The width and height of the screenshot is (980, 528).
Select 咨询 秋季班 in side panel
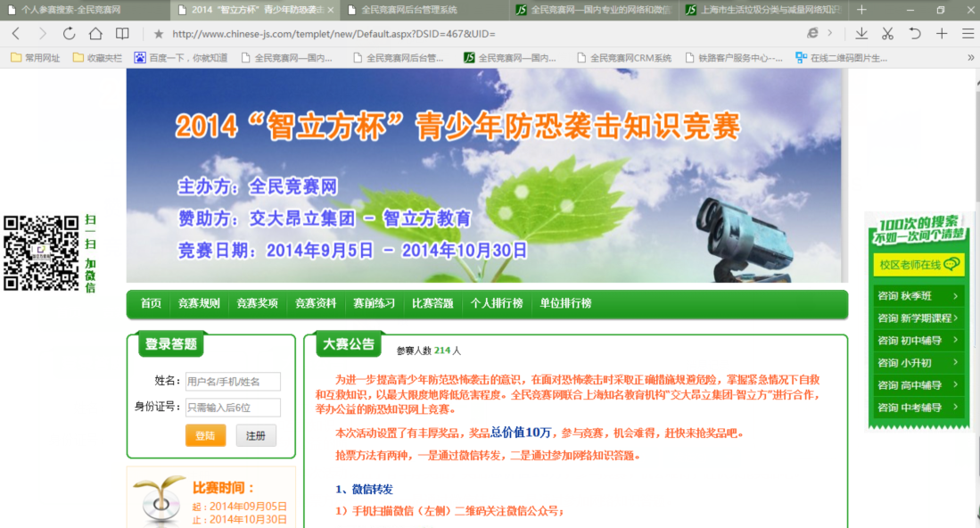pyautogui.click(x=918, y=296)
